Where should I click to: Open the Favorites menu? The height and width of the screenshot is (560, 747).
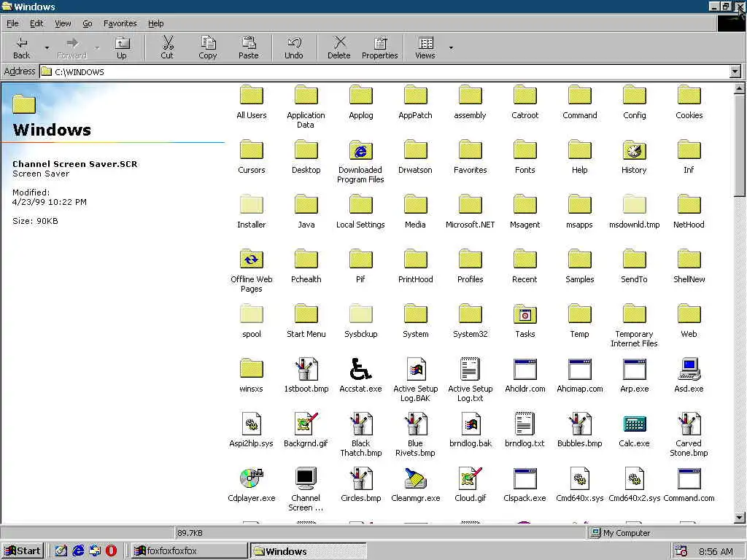(x=120, y=23)
